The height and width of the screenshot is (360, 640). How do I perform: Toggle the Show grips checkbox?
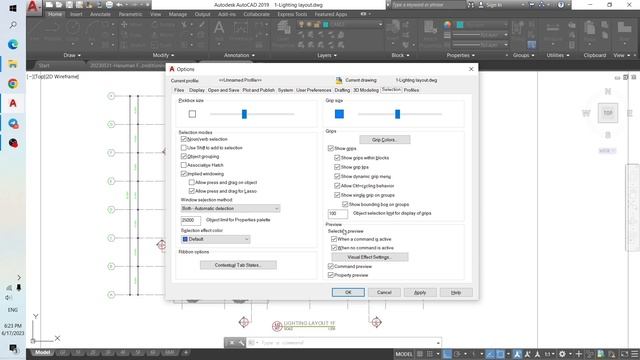pyautogui.click(x=331, y=148)
